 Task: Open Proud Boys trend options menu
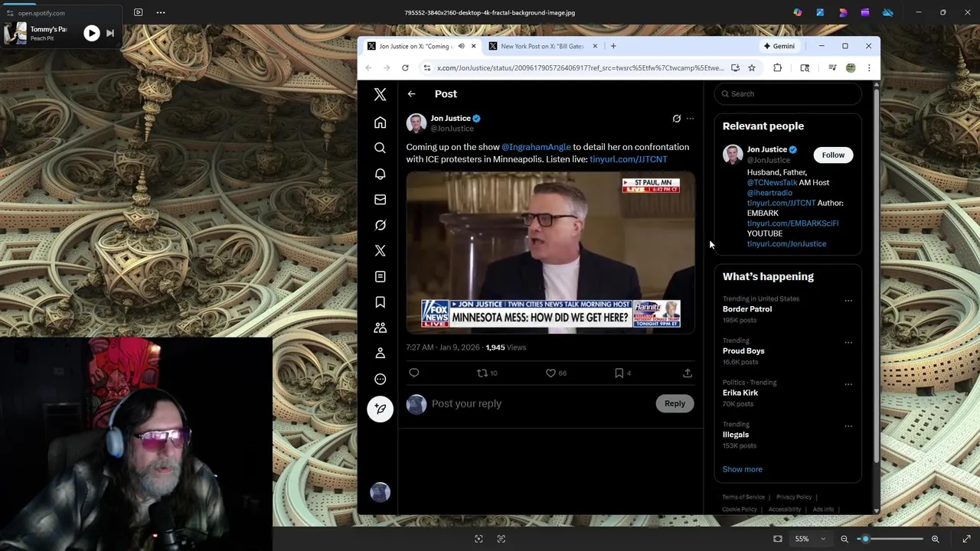click(x=848, y=342)
